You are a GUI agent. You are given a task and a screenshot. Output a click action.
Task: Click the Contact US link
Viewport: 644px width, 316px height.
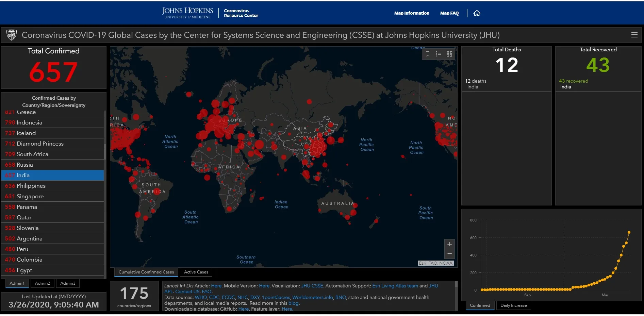click(x=187, y=292)
